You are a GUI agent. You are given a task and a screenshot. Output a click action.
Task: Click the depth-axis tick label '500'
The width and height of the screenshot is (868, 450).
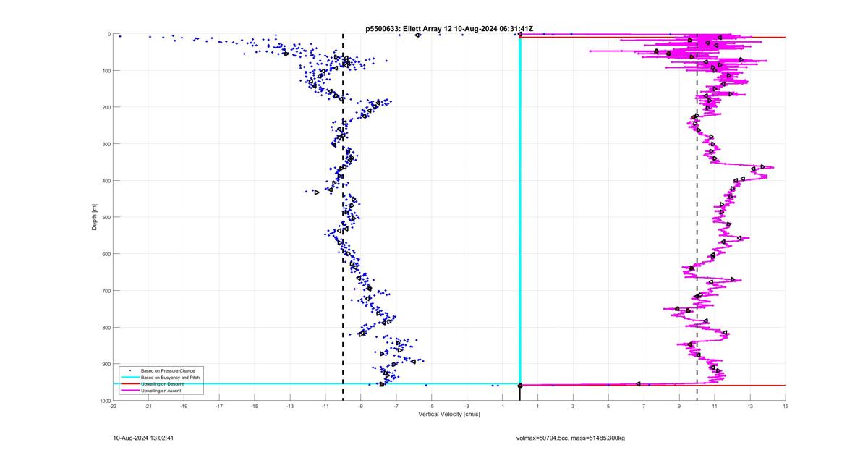click(106, 217)
